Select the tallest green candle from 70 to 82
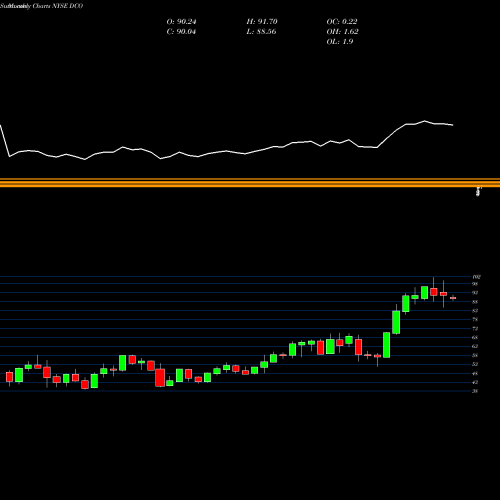Viewport: 500px width, 500px height. [396, 322]
